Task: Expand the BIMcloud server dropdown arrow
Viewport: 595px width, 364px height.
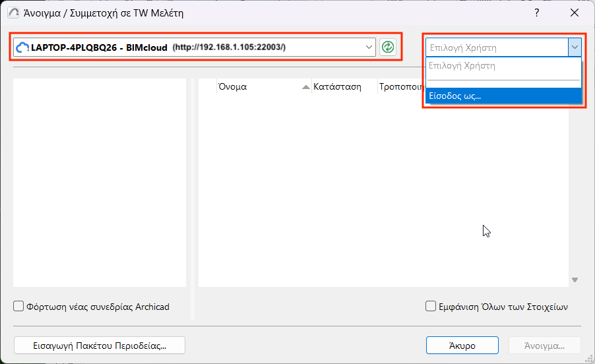Action: [x=369, y=47]
